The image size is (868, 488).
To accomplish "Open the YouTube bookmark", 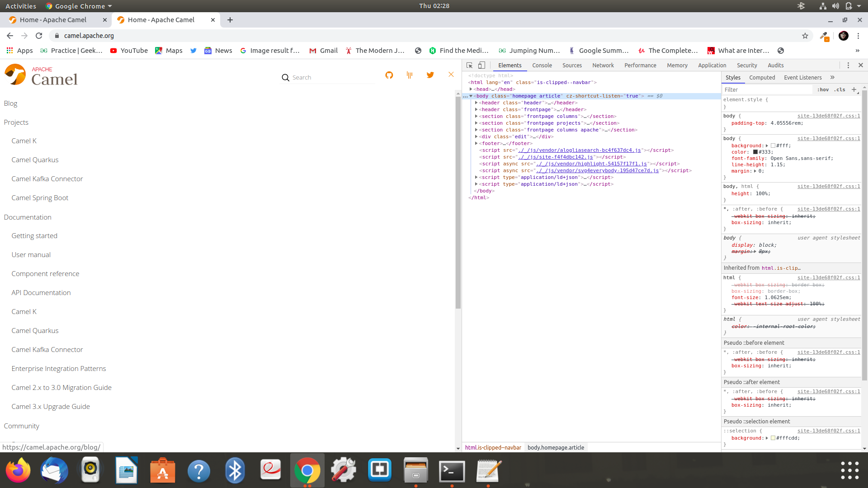I will click(129, 51).
